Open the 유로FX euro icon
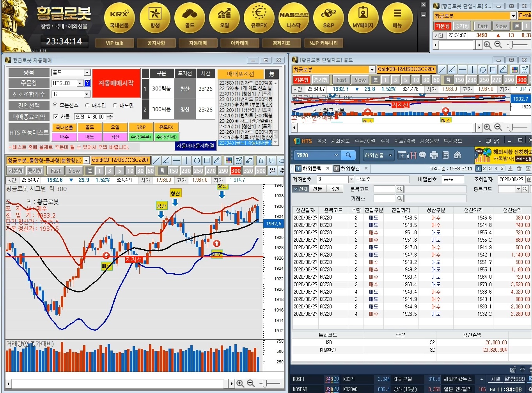The width and height of the screenshot is (532, 393). [259, 18]
